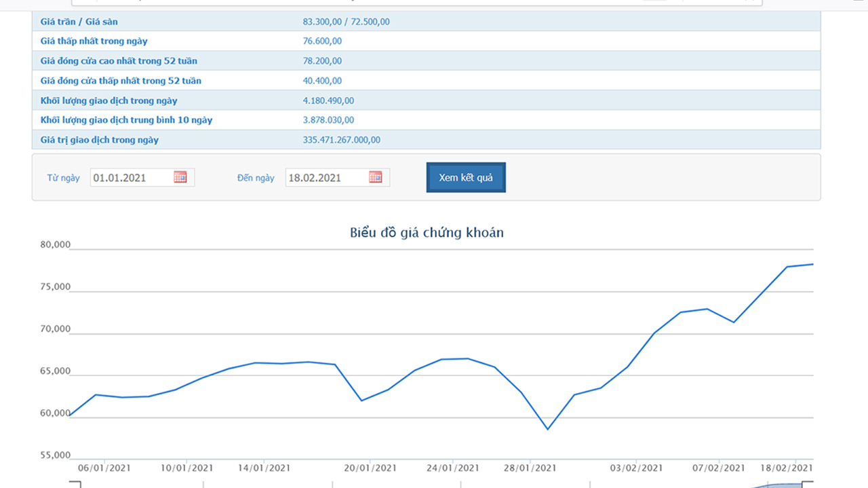Click the Giá đóng cửa thấp nhất row label
The image size is (868, 488).
click(121, 81)
